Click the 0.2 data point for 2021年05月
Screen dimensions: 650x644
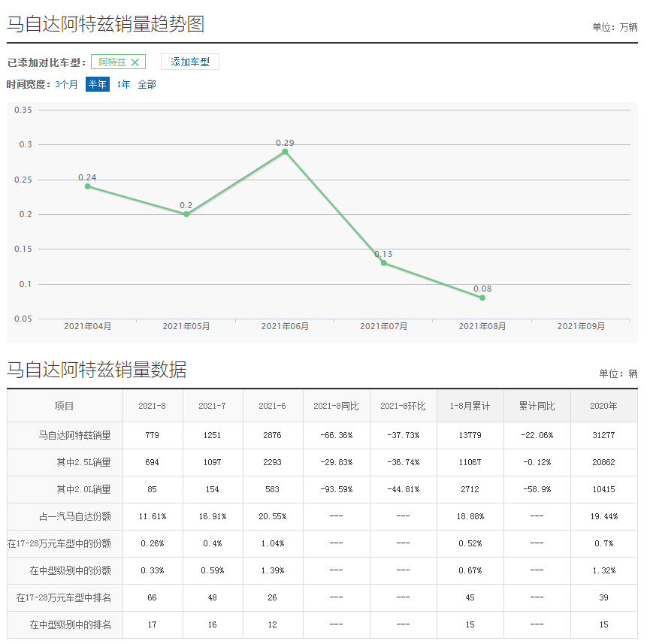click(186, 214)
